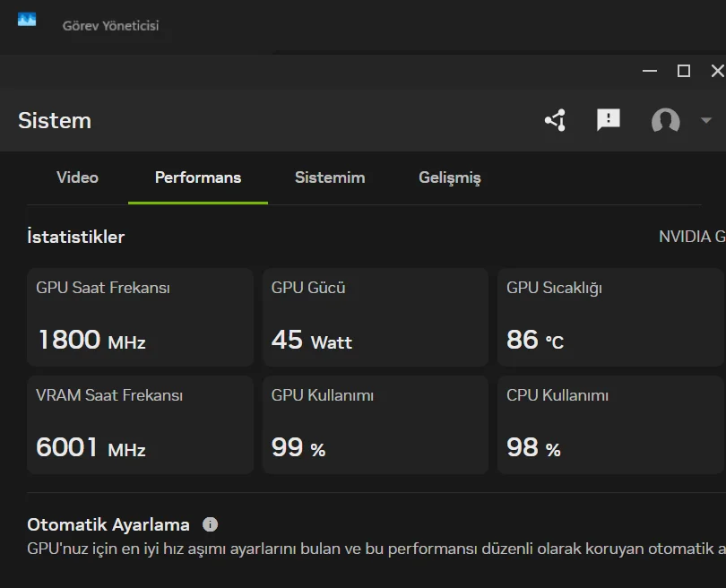Click the share icon in the header
This screenshot has height=588, width=726.
[x=555, y=120]
